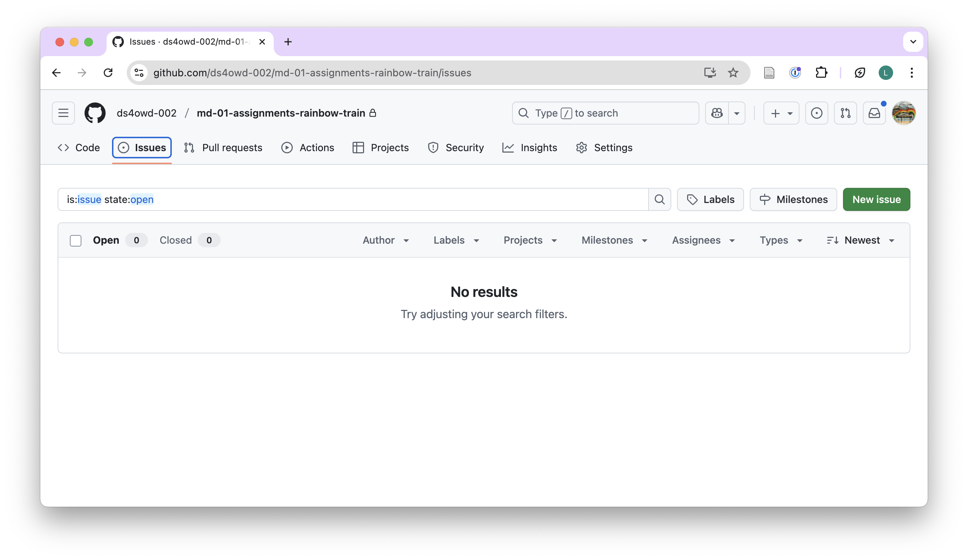Click the magnifier search button for issues
The image size is (968, 560).
659,199
